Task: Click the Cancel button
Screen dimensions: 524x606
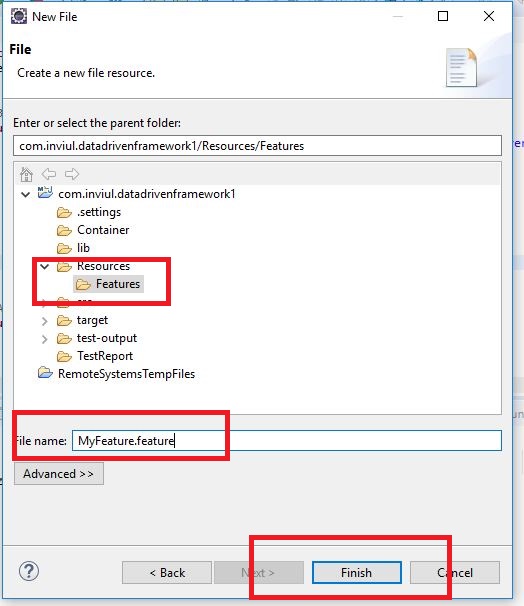Action: point(455,572)
